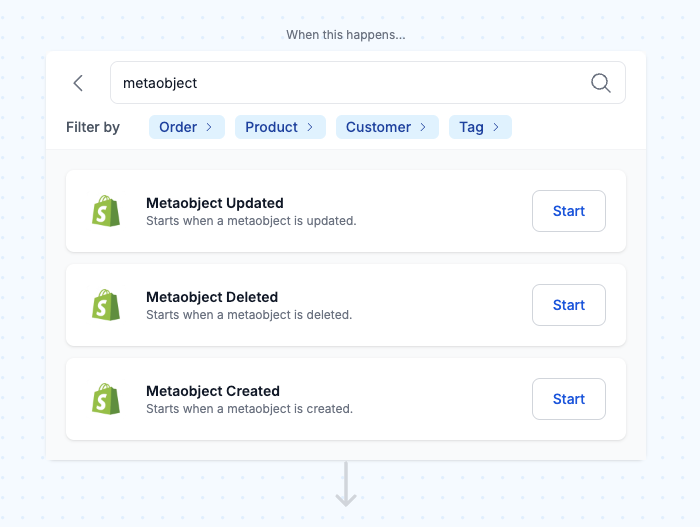
Task: Select the 'Metaobject Updated' title
Action: (215, 203)
